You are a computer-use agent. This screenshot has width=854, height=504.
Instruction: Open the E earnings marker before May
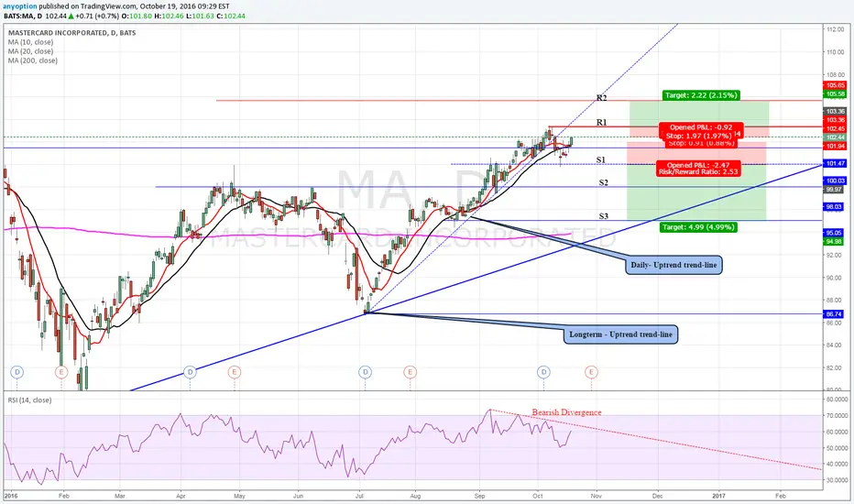(x=235, y=372)
